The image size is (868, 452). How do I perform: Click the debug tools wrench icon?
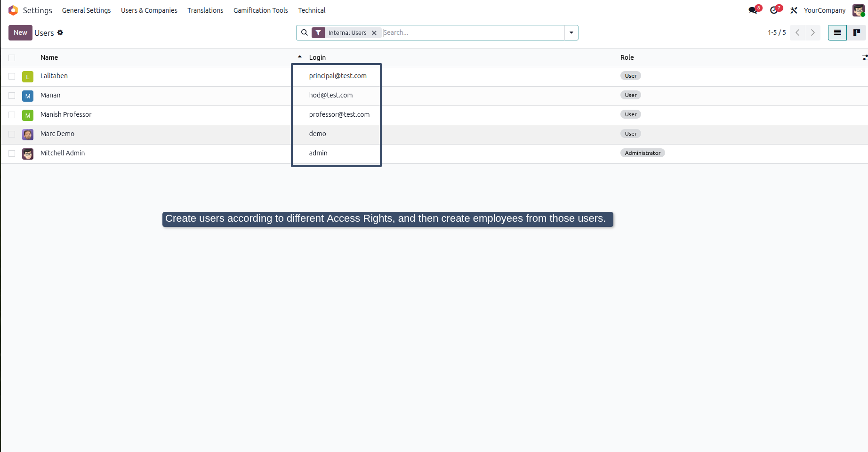[794, 10]
